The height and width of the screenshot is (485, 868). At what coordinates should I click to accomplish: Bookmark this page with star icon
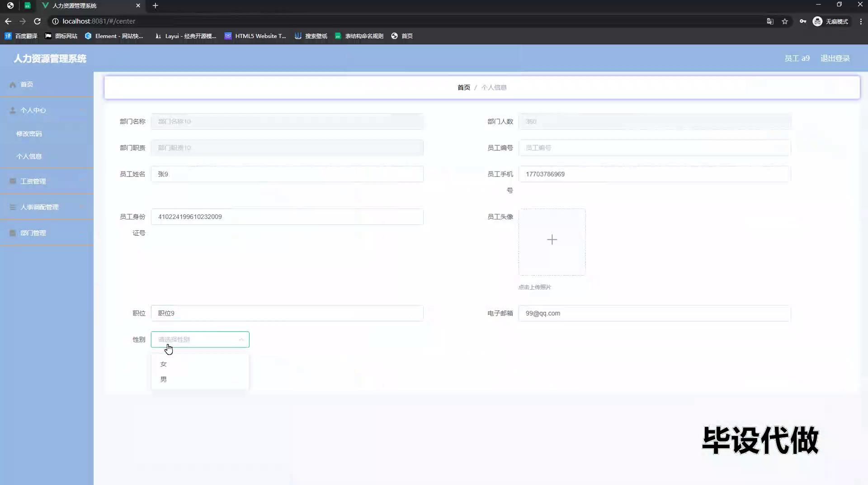point(785,21)
